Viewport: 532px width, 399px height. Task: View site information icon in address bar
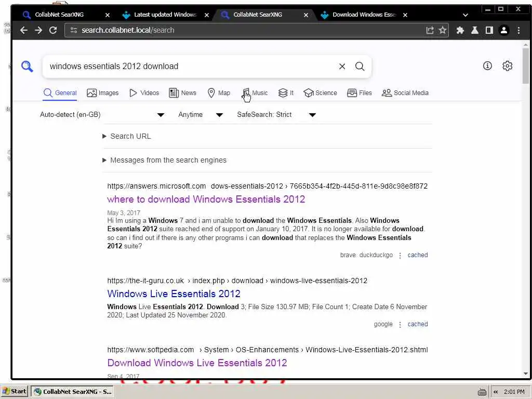click(74, 30)
